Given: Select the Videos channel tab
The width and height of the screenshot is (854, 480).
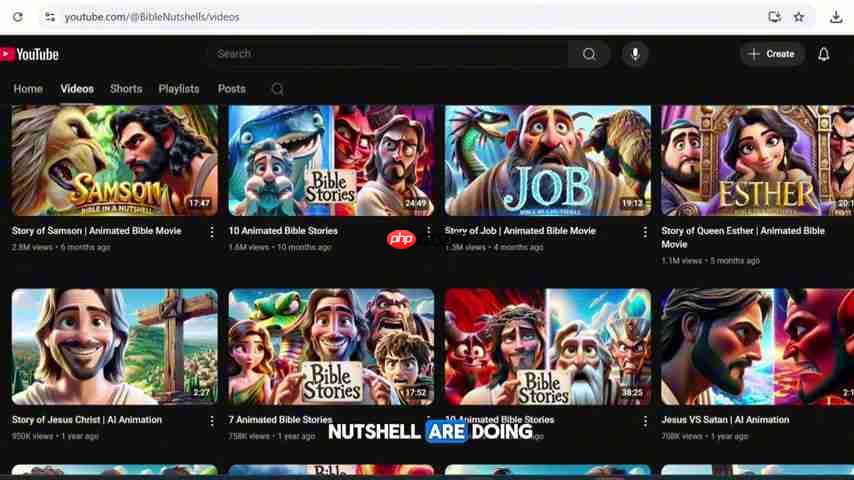Looking at the screenshot, I should 77,89.
